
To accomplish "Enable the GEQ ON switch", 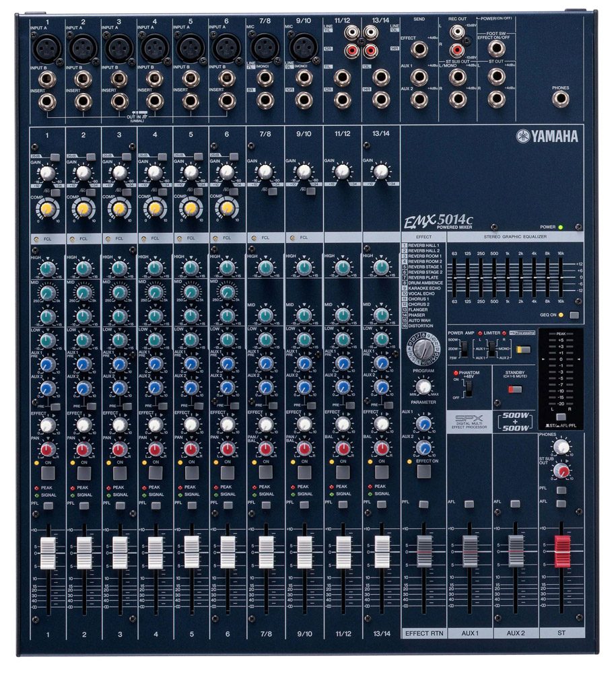I will [574, 315].
